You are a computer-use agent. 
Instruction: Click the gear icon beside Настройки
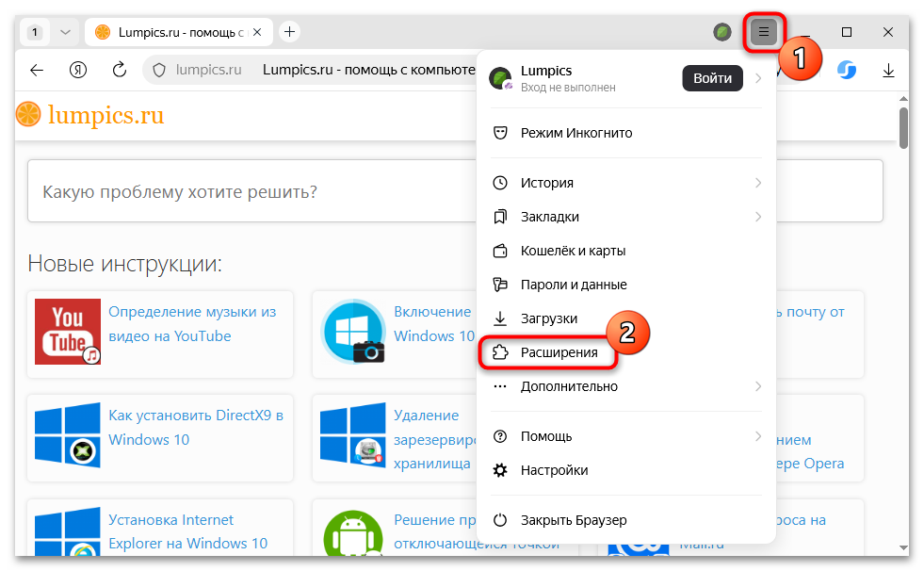click(500, 470)
